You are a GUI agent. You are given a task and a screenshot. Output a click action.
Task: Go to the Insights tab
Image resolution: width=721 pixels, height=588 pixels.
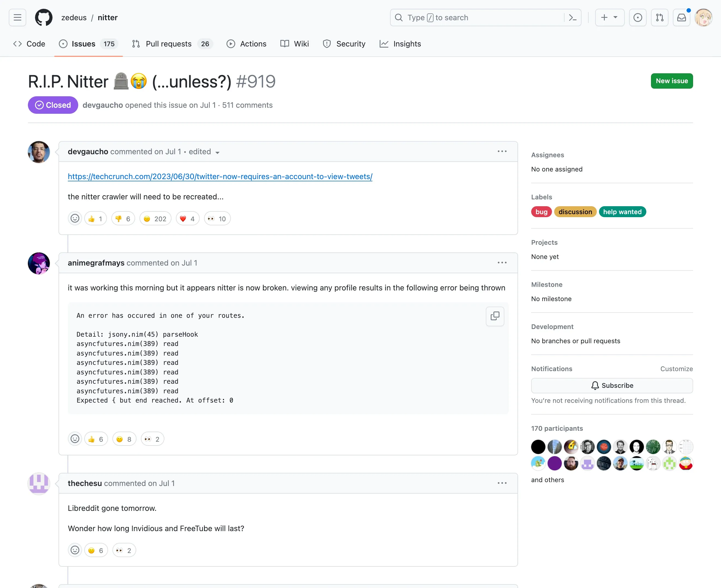coord(400,44)
